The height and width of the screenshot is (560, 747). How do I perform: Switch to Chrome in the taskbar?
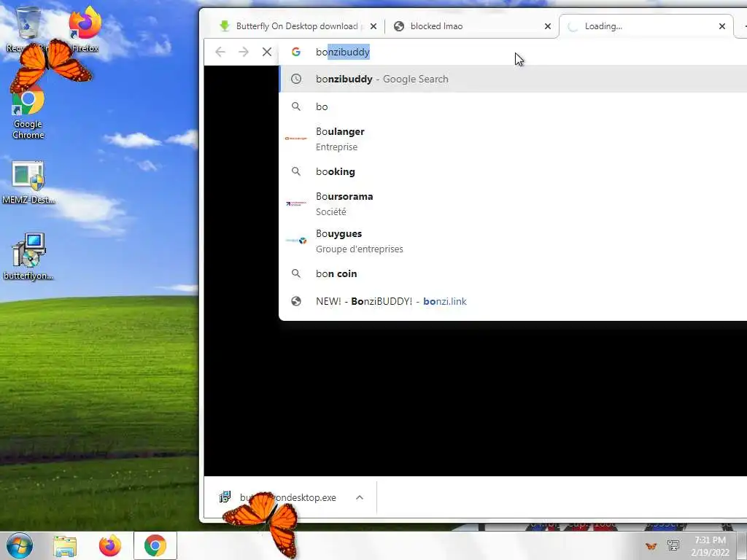point(155,545)
